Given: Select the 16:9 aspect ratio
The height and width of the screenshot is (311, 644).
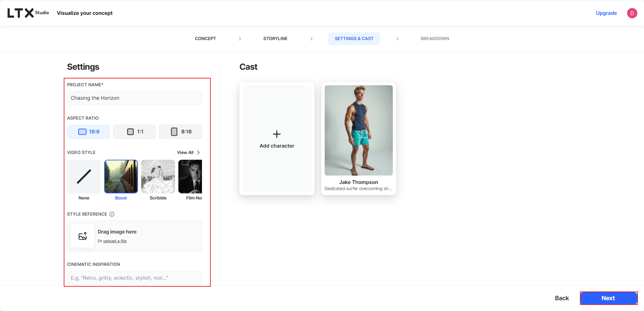Looking at the screenshot, I should pos(88,132).
